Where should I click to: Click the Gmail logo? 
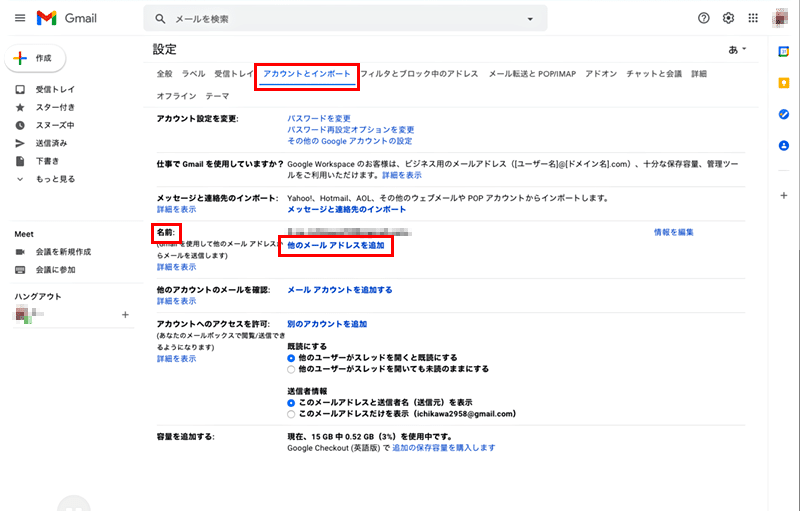(x=66, y=18)
